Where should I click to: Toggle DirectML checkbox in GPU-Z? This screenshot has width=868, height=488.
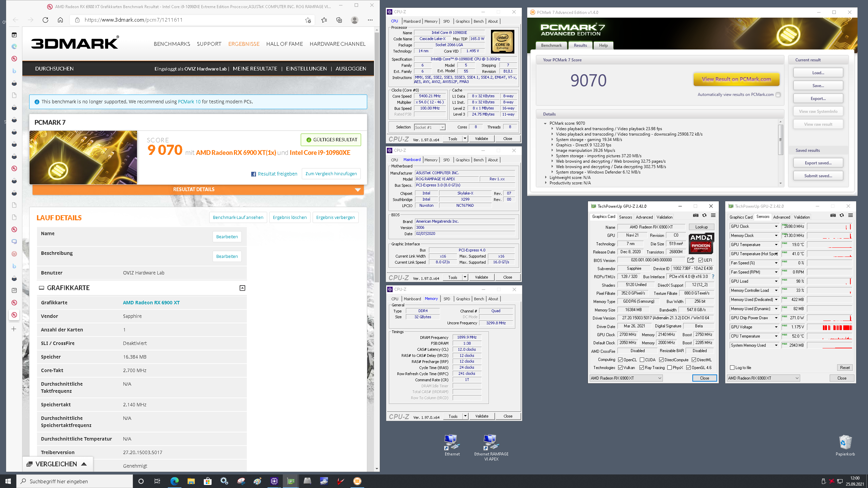[x=694, y=360]
